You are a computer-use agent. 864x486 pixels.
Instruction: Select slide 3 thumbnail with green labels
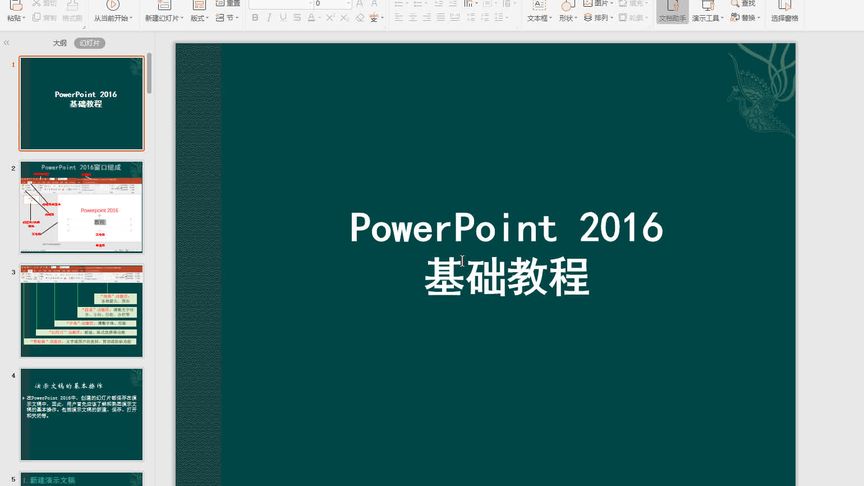[x=82, y=311]
